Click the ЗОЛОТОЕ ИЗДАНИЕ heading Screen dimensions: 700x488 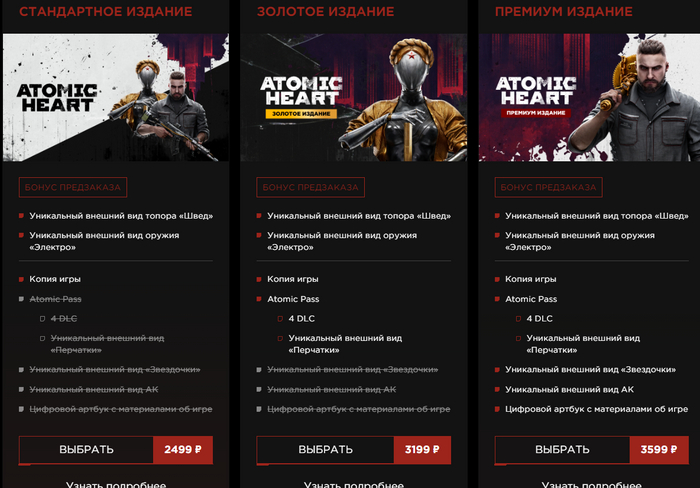(326, 12)
